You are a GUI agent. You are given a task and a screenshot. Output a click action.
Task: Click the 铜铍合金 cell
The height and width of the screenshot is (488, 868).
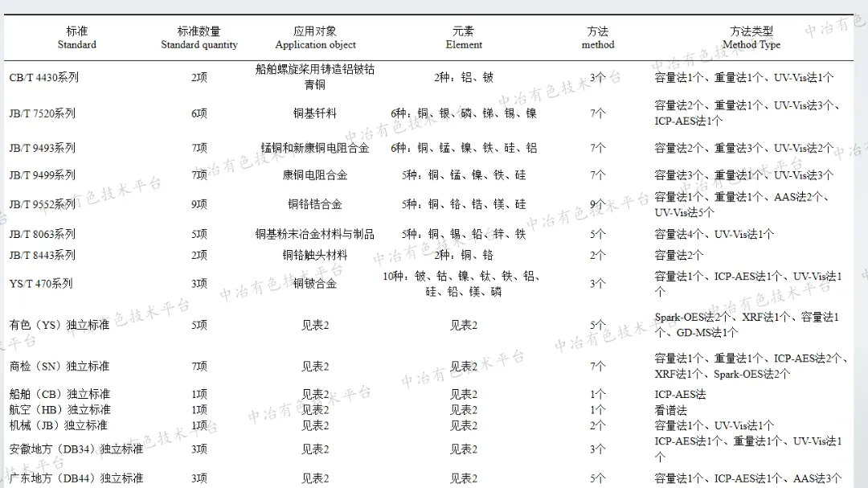click(x=315, y=284)
